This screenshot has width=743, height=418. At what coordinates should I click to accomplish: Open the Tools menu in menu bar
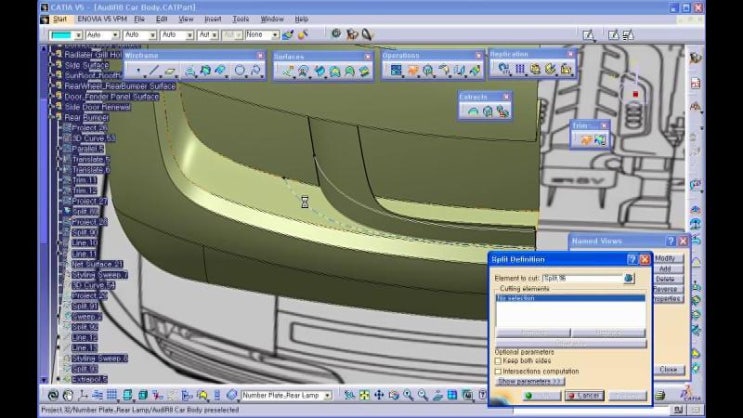pyautogui.click(x=240, y=18)
